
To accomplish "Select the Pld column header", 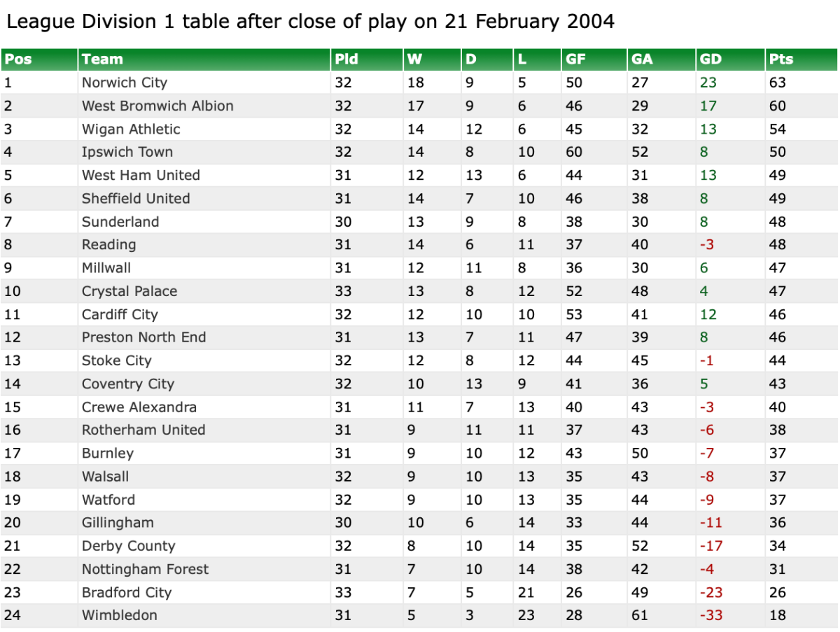I will pyautogui.click(x=346, y=59).
